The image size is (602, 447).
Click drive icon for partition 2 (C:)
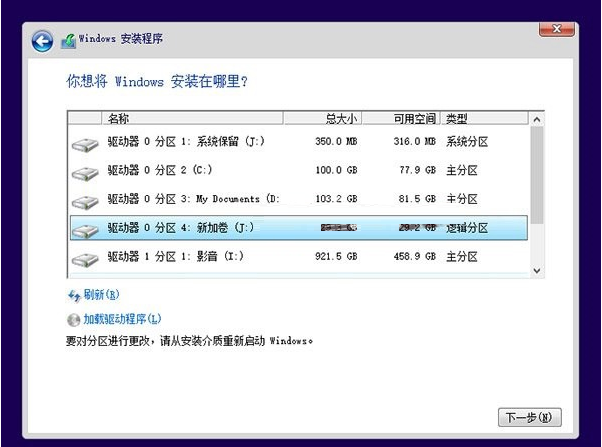coord(85,173)
